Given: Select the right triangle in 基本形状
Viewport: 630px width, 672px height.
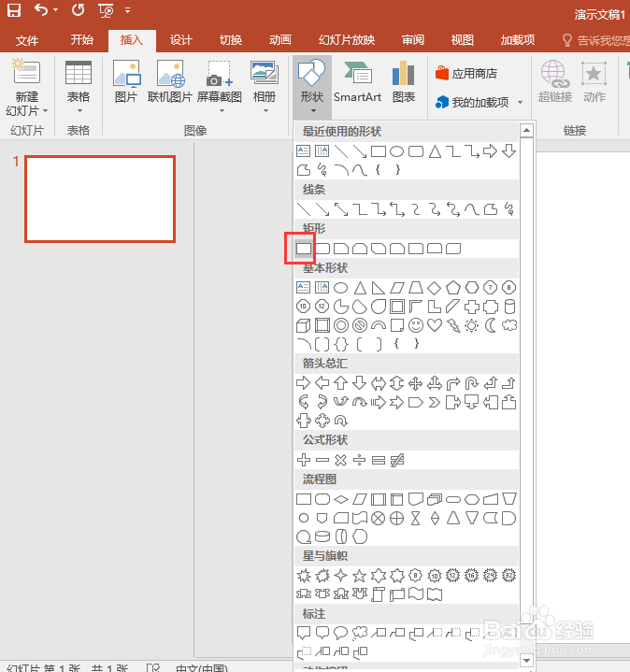Looking at the screenshot, I should coord(379,288).
